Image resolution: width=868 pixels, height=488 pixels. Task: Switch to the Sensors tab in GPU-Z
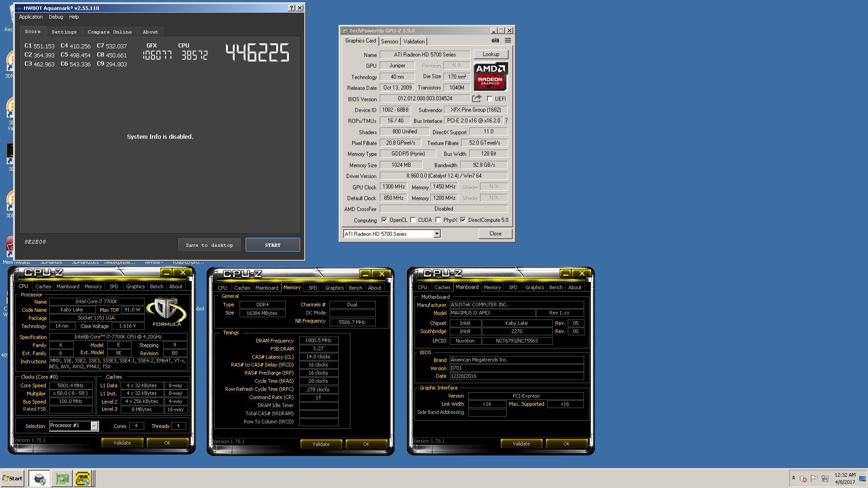(390, 42)
